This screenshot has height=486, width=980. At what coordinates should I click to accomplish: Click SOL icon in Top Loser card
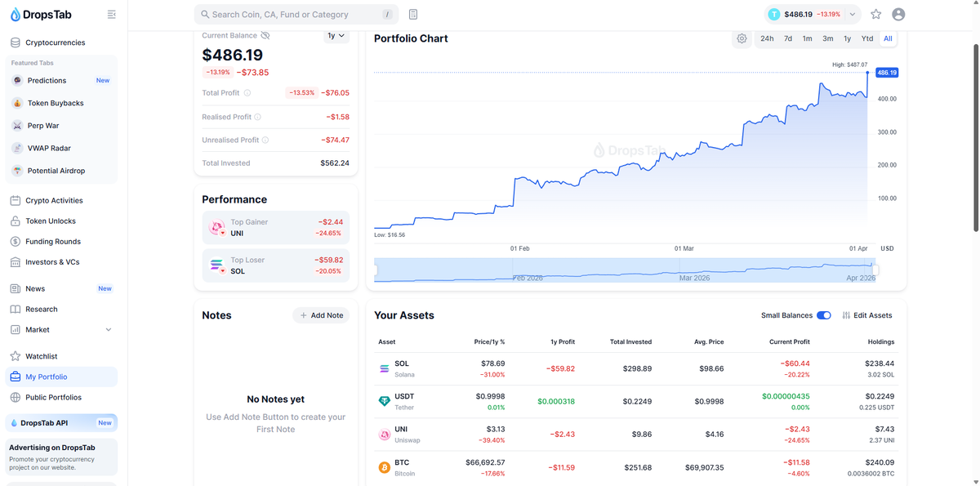[216, 265]
